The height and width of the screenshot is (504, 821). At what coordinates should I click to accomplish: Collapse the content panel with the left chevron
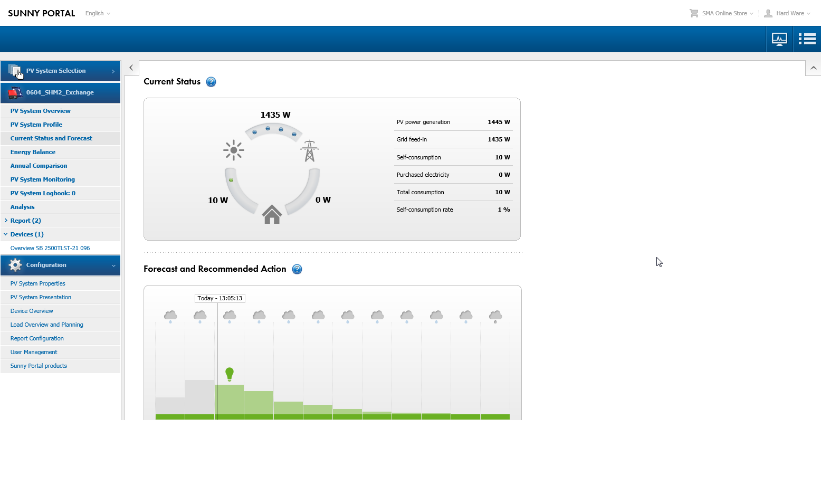tap(130, 68)
